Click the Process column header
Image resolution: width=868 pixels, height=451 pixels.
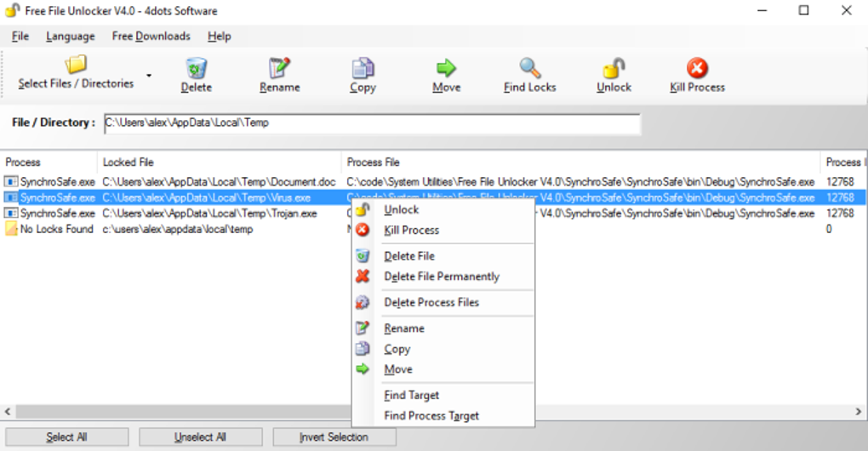tap(49, 163)
